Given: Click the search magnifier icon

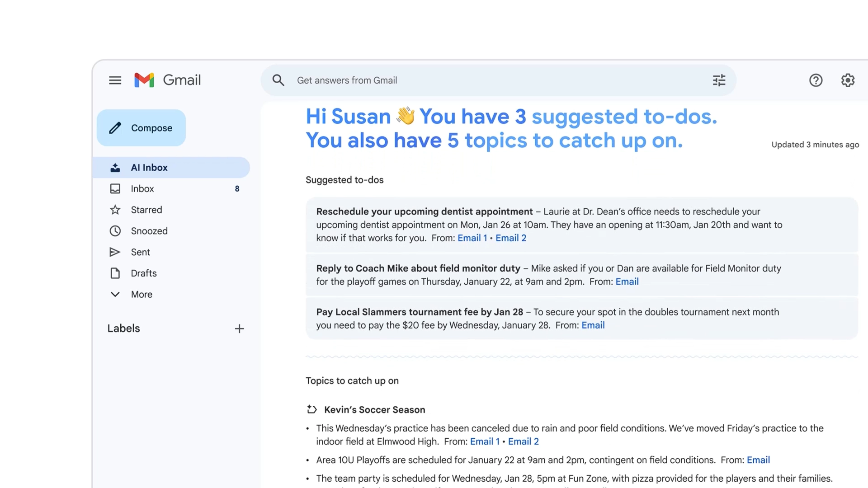Looking at the screenshot, I should tap(278, 80).
